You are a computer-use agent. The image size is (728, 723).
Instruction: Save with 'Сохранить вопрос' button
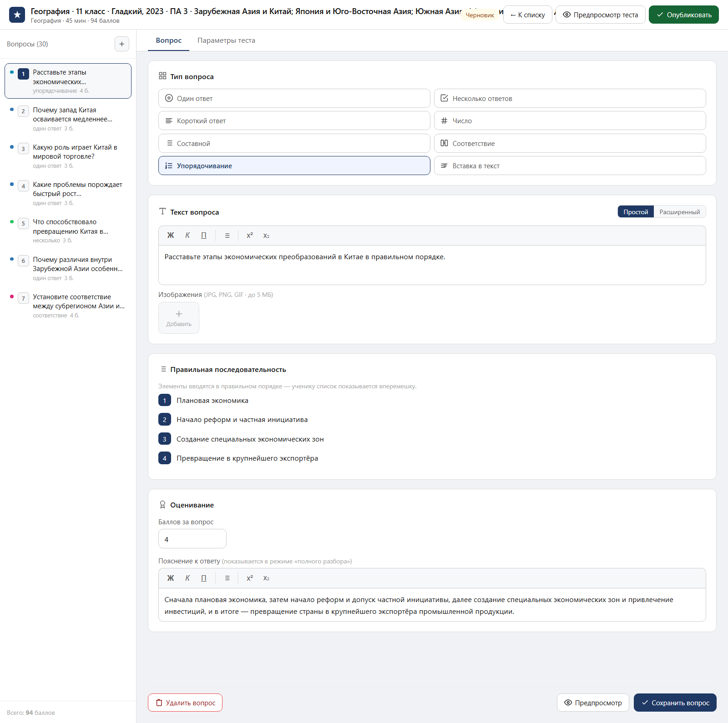(x=675, y=703)
